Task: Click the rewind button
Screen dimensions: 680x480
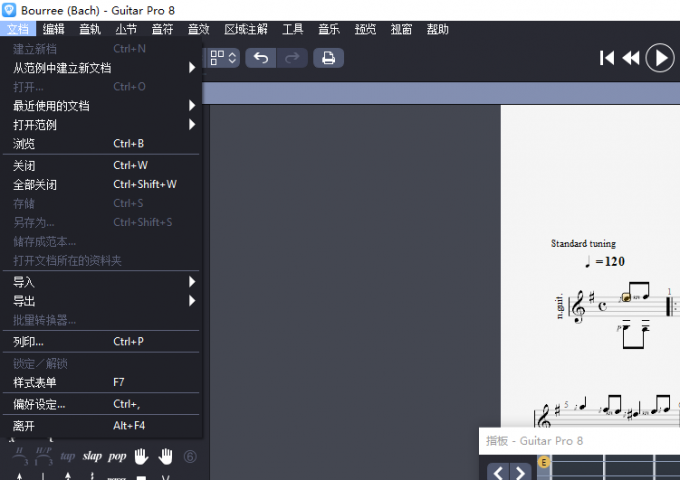Action: coord(630,58)
